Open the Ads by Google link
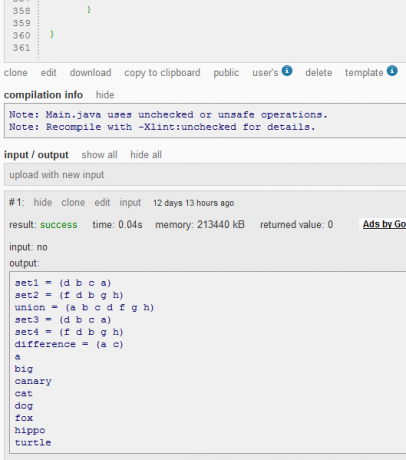406x460 pixels. point(384,224)
